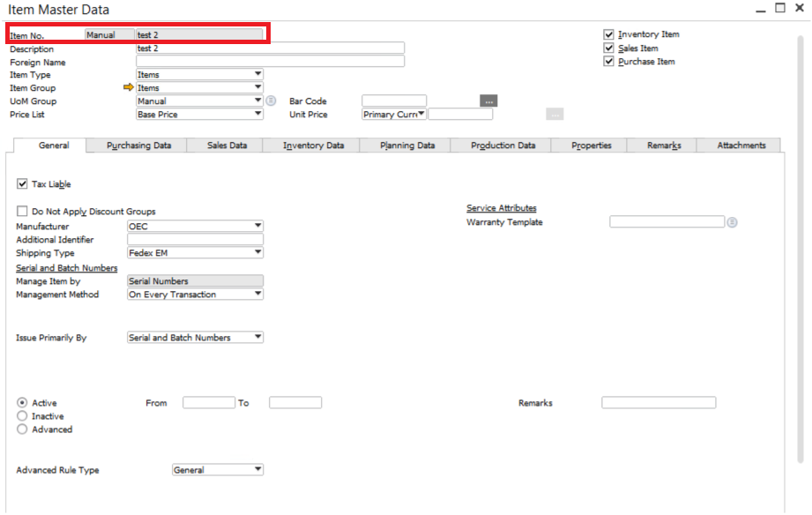The image size is (812, 515).
Task: Disable the Sales Item checkbox
Action: point(608,48)
